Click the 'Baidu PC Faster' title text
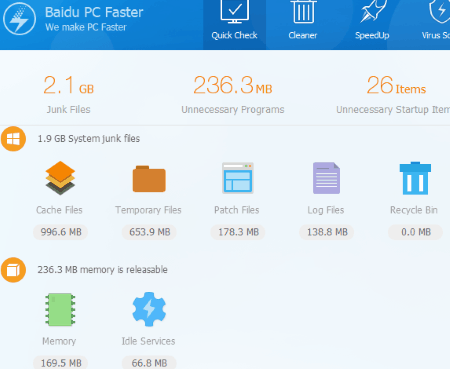 tap(94, 12)
